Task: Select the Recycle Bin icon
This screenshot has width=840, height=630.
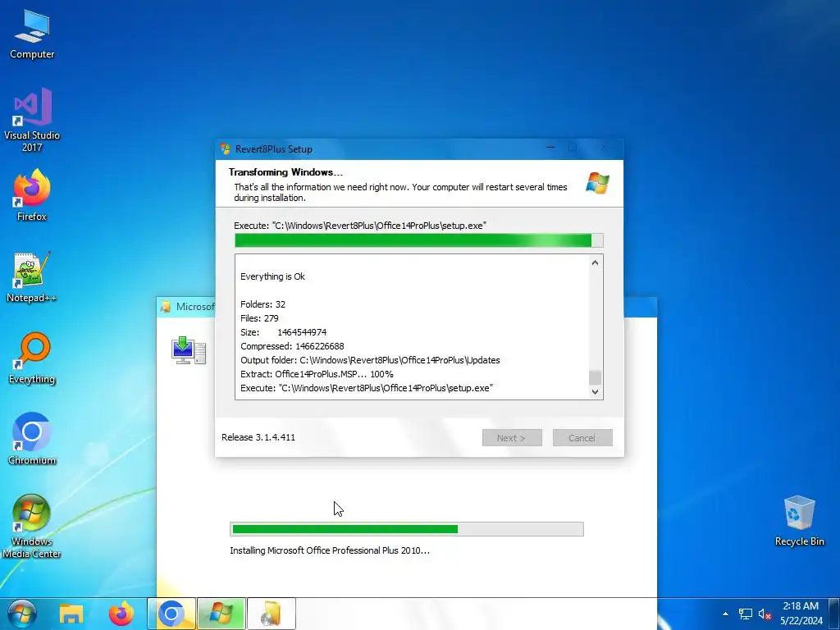Action: point(799,521)
